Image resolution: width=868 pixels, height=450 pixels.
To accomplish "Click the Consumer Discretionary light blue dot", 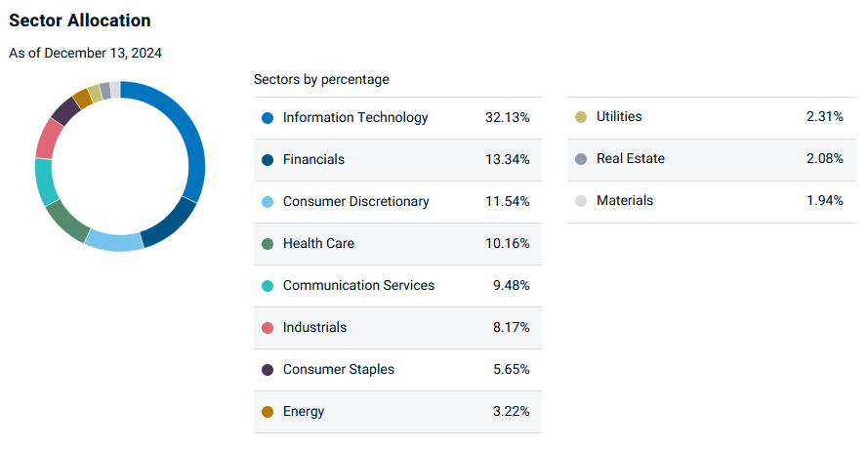I will tap(268, 202).
